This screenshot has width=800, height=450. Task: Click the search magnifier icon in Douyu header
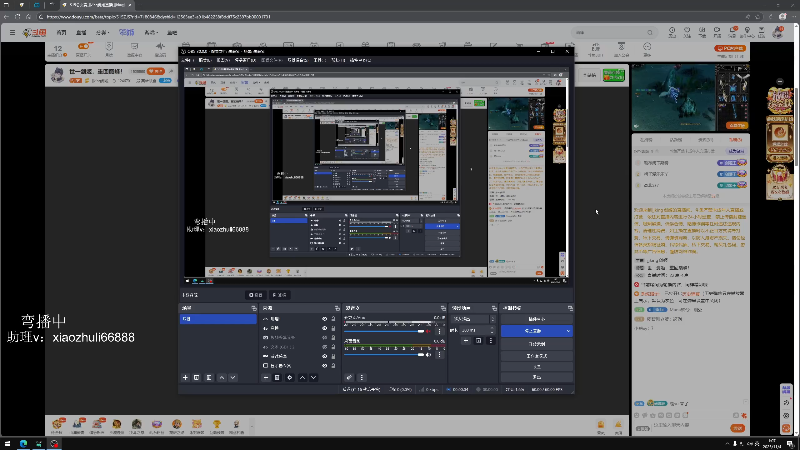tap(649, 32)
